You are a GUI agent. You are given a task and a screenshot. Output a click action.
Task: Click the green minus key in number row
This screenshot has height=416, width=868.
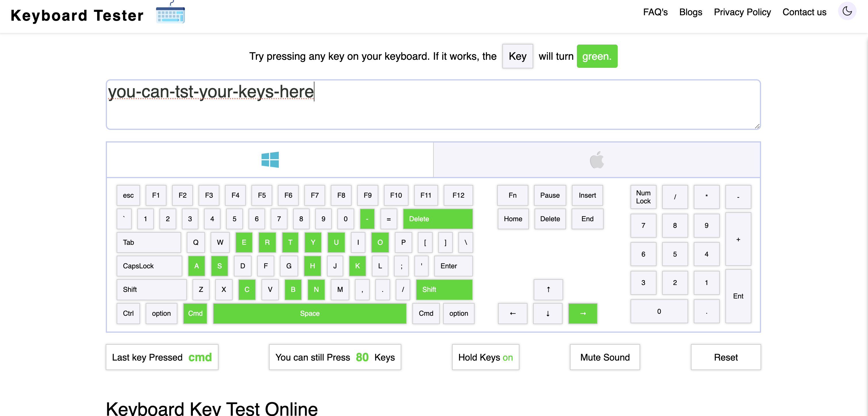tap(367, 219)
